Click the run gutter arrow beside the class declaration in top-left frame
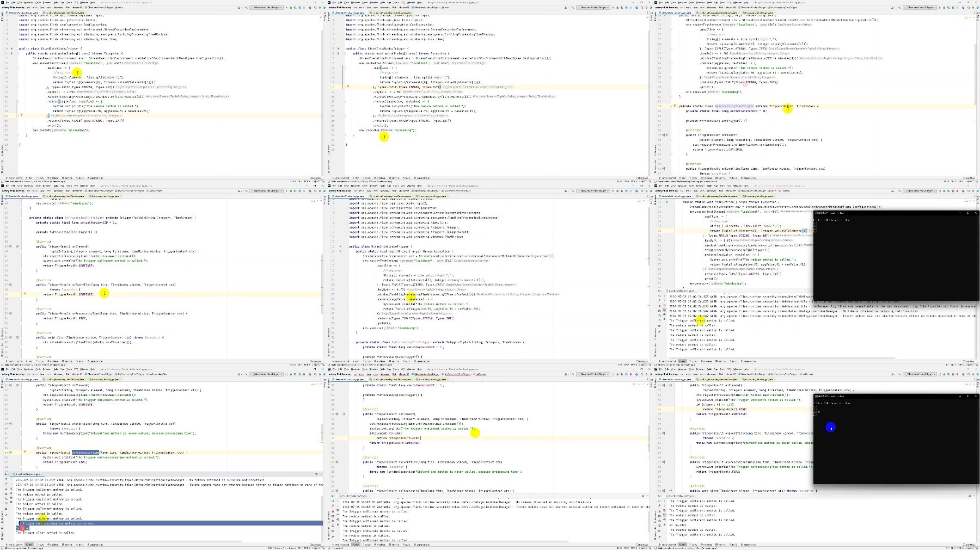Viewport: 980px width, 550px height. 11,48
